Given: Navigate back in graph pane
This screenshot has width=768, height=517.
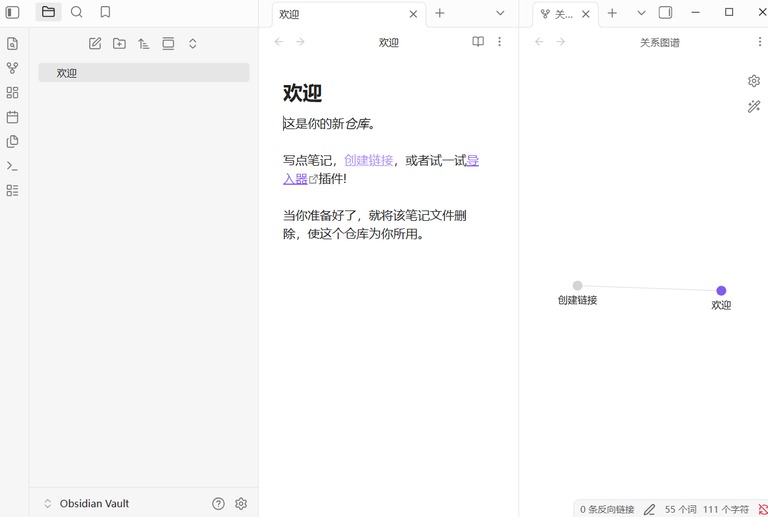Looking at the screenshot, I should 539,42.
